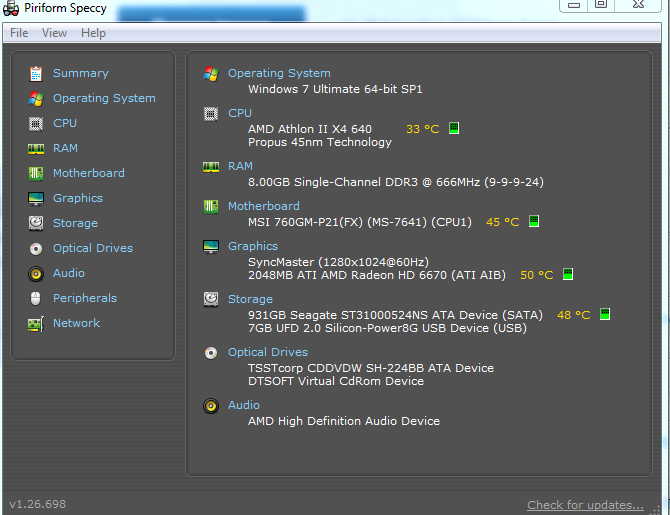Viewport: 670px width, 515px height.
Task: Click the Optical Drives disc icon in sidebar
Action: (36, 248)
